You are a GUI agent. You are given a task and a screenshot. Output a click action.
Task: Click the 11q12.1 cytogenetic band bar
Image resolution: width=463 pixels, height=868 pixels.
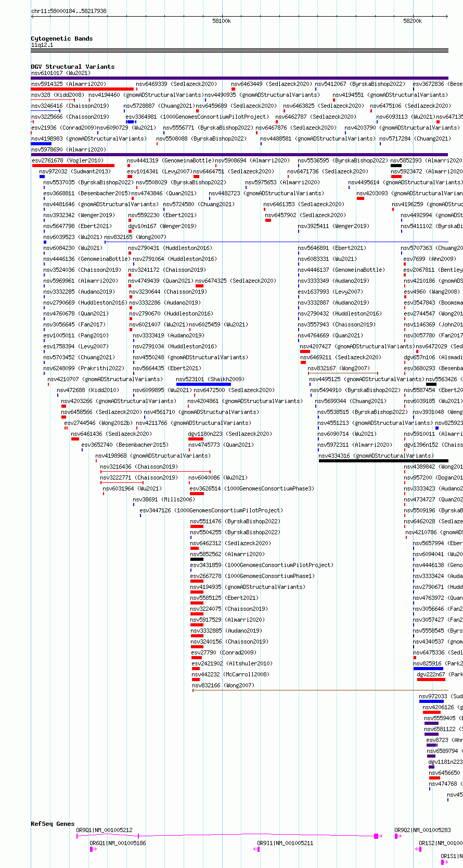[x=239, y=51]
